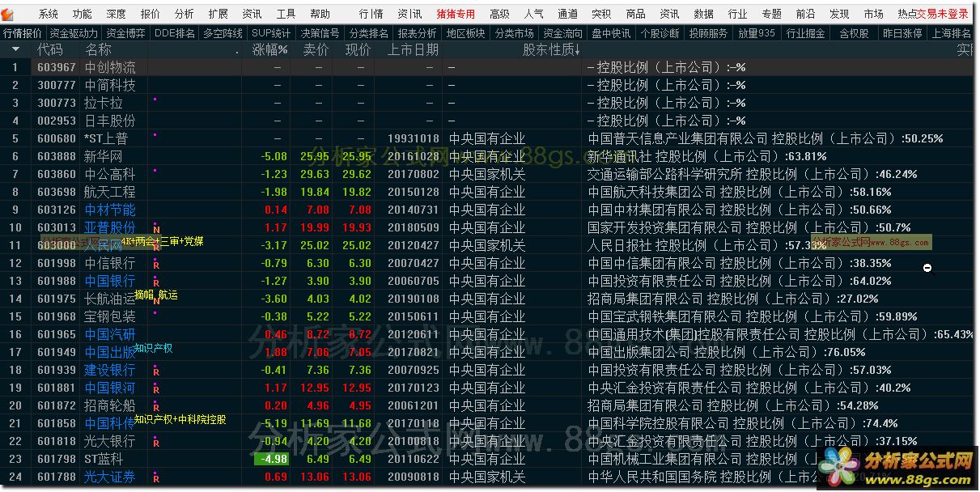This screenshot has width=980, height=492.
Task: Switch to the 发现 tab
Action: pos(840,14)
